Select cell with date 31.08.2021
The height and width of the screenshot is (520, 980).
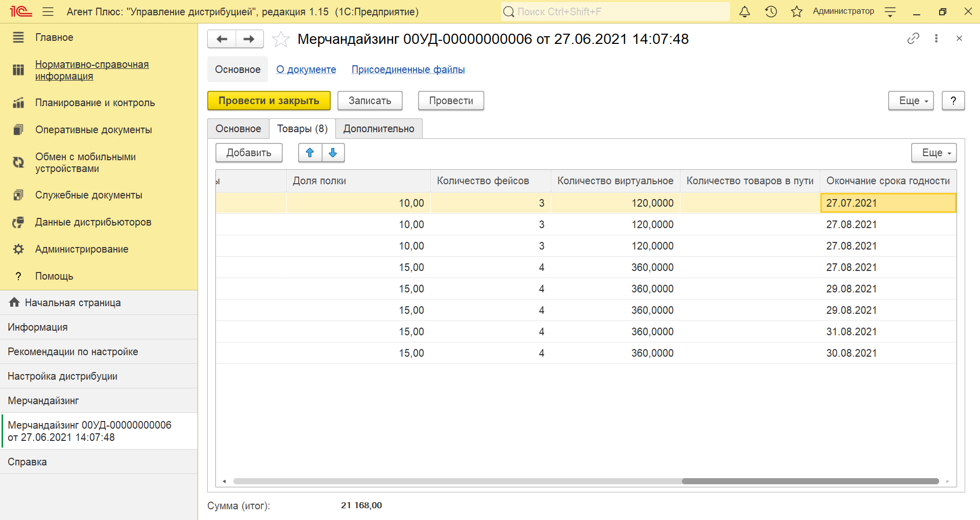point(888,332)
